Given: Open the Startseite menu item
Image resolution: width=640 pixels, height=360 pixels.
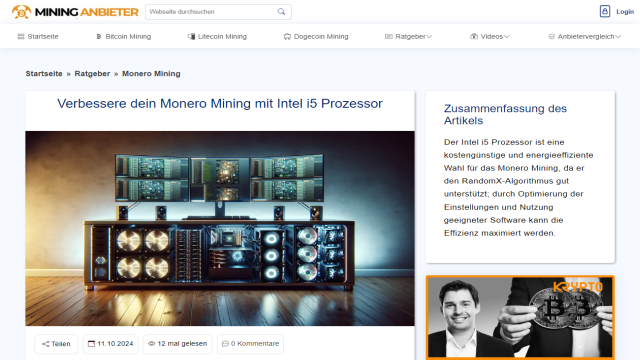Looking at the screenshot, I should pyautogui.click(x=38, y=36).
